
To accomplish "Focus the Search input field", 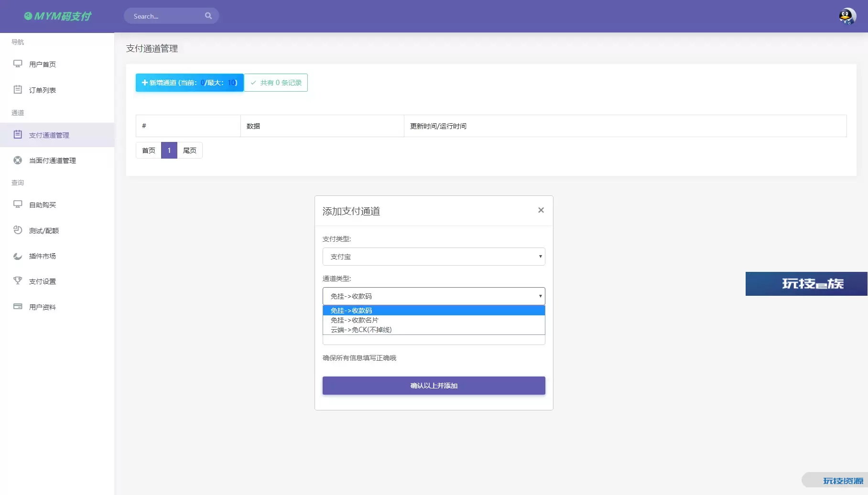I will [165, 16].
